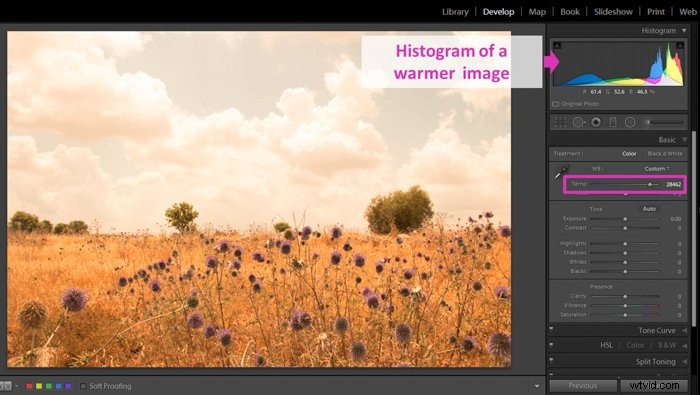Collapse the Histogram panel
This screenshot has width=700, height=395.
684,30
